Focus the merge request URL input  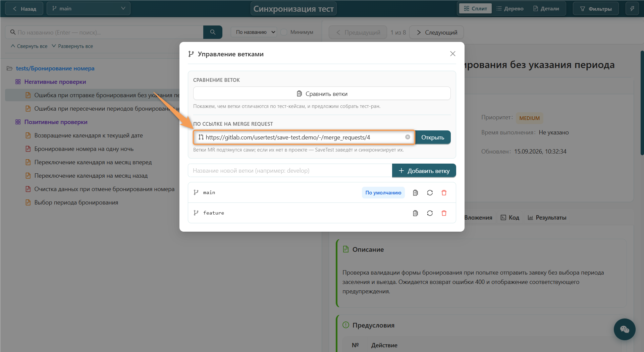304,137
